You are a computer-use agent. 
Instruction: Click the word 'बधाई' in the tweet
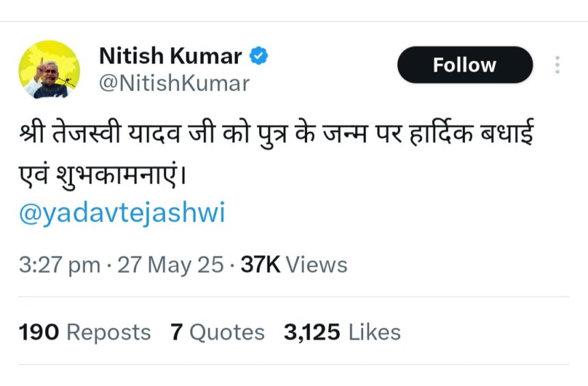tap(507, 133)
